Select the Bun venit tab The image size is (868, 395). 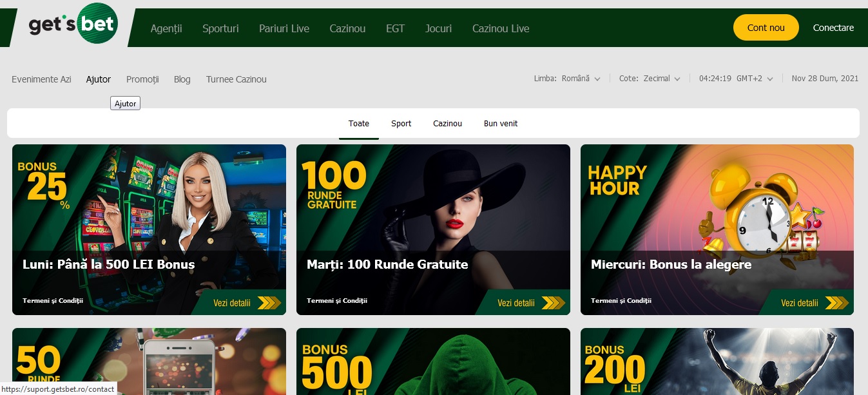click(x=501, y=124)
